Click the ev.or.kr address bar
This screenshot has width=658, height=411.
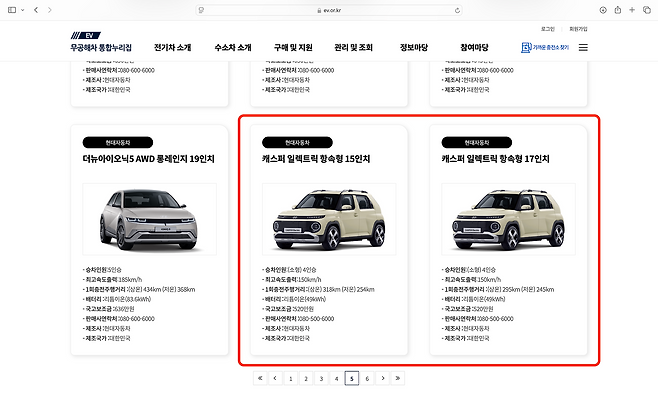point(329,9)
